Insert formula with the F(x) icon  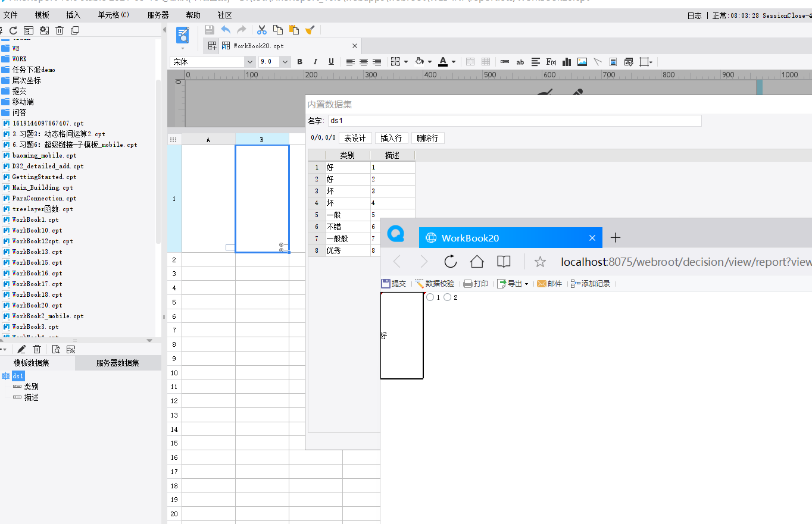tap(551, 62)
